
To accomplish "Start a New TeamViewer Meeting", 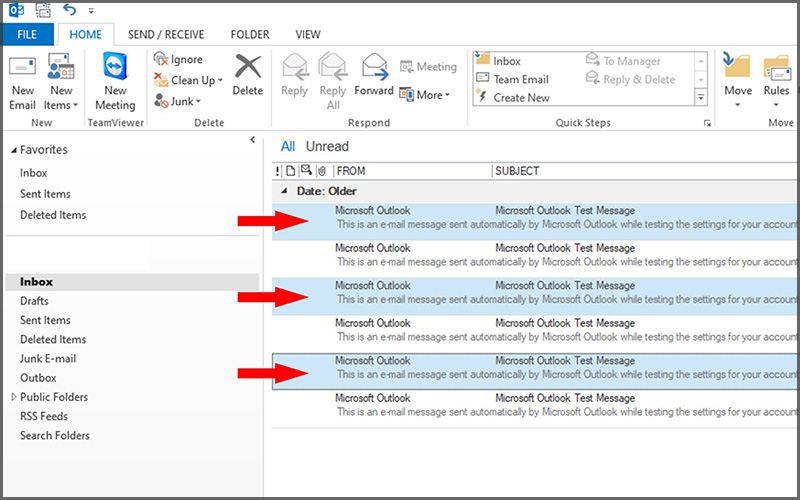I will [115, 83].
